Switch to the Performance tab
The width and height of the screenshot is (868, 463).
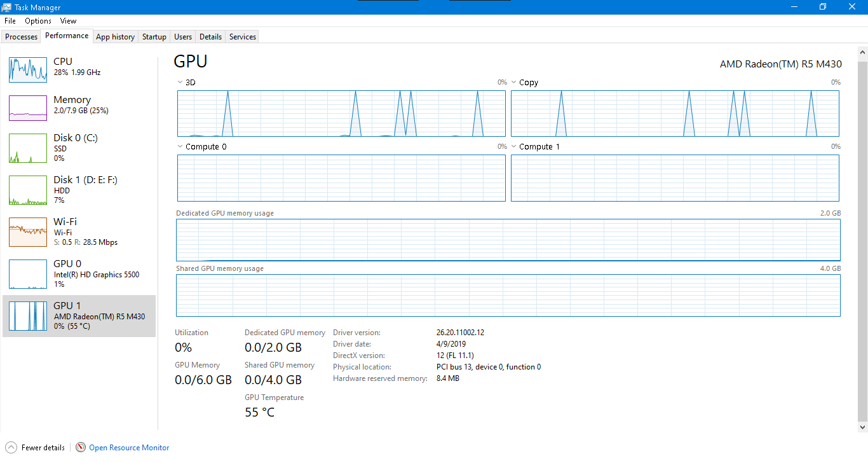click(x=67, y=36)
